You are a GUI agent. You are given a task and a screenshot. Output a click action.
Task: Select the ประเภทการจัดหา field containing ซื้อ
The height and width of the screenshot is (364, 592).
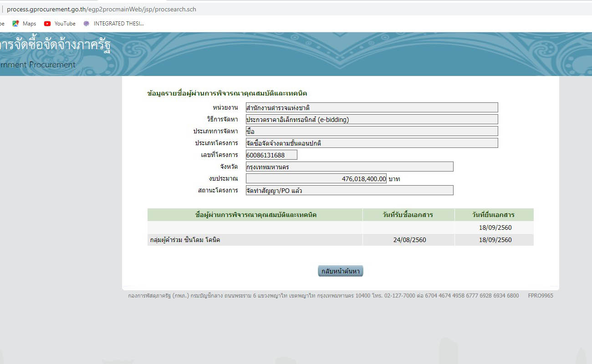[x=371, y=131]
